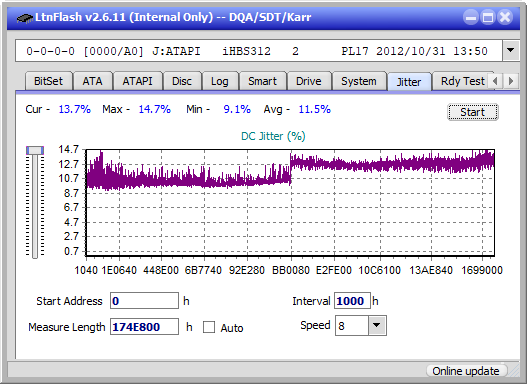
Task: Enable the Auto measure length checkbox
Action: point(209,327)
